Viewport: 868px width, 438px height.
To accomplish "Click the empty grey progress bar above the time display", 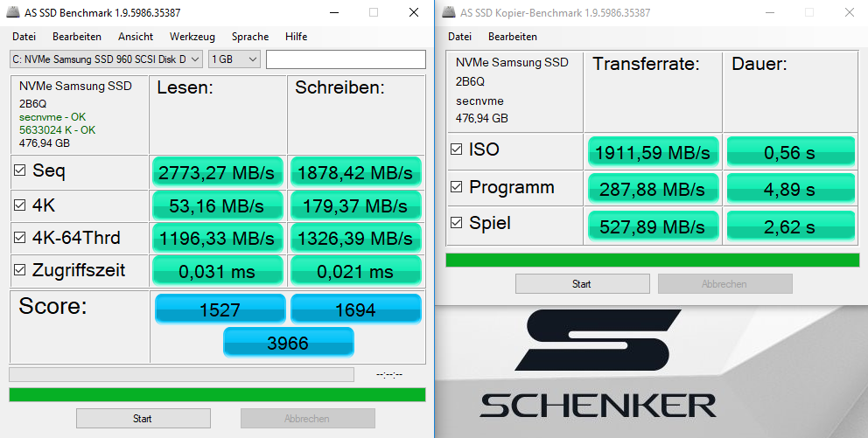I will (x=182, y=374).
